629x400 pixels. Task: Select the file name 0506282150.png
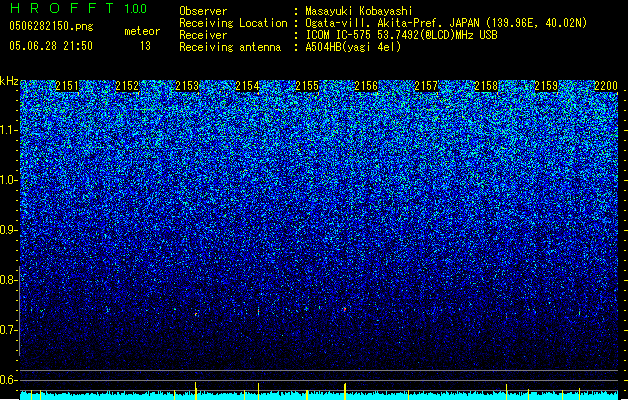click(51, 27)
